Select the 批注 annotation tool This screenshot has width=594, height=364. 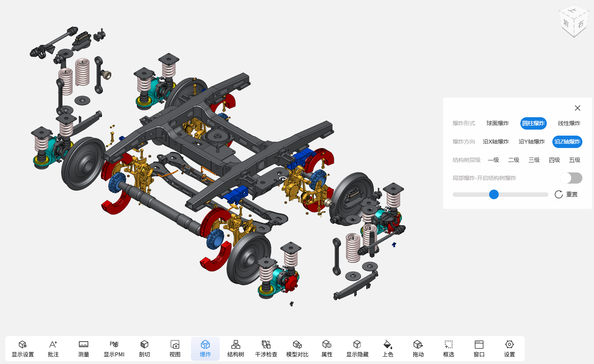(x=53, y=348)
